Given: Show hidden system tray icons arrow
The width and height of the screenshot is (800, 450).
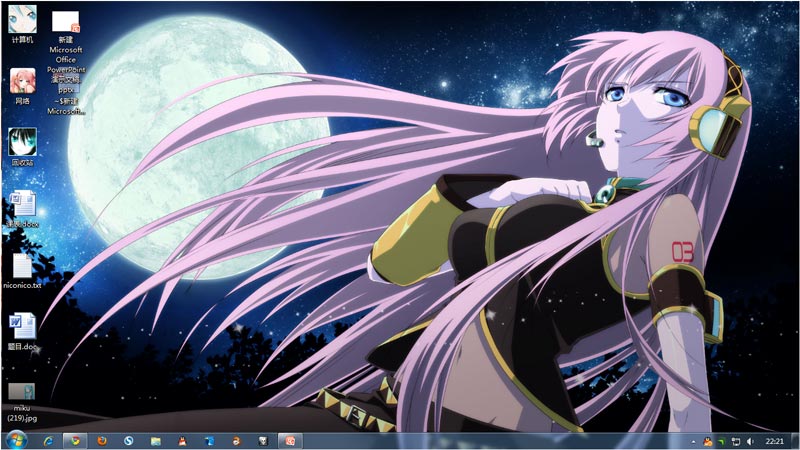Looking at the screenshot, I should [693, 441].
